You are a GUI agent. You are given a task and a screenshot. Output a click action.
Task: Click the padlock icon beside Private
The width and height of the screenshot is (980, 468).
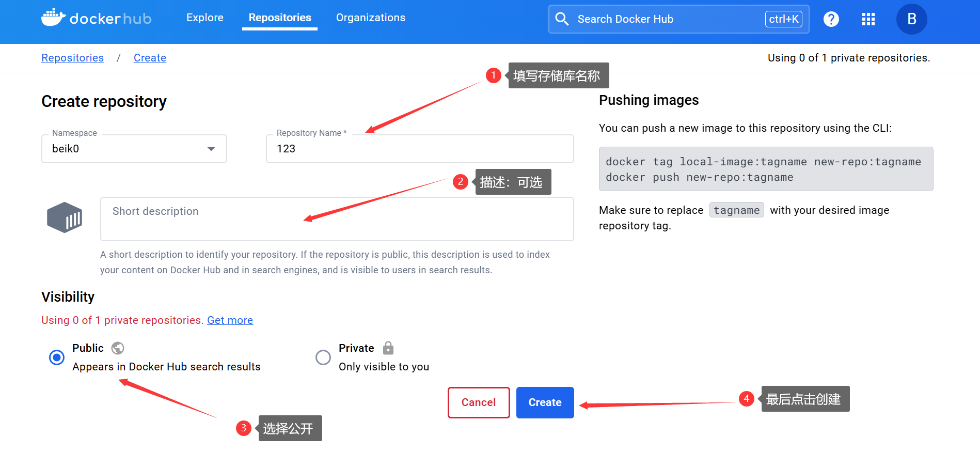[x=388, y=348]
